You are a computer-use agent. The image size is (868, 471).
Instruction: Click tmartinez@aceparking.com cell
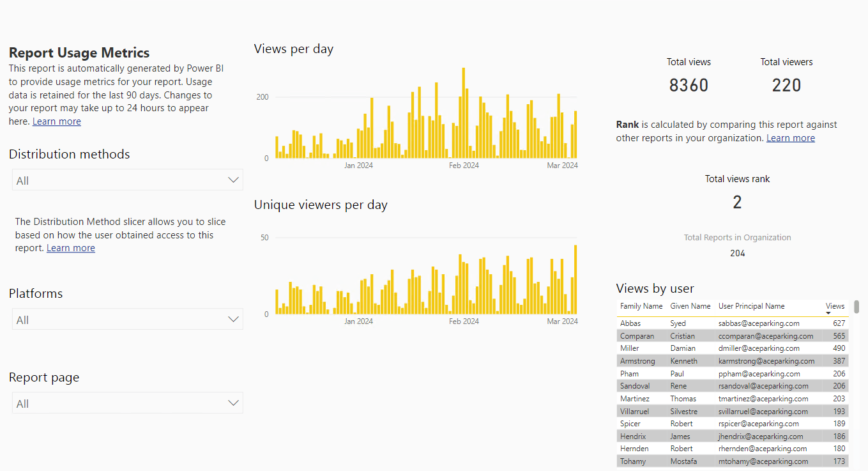pos(764,399)
